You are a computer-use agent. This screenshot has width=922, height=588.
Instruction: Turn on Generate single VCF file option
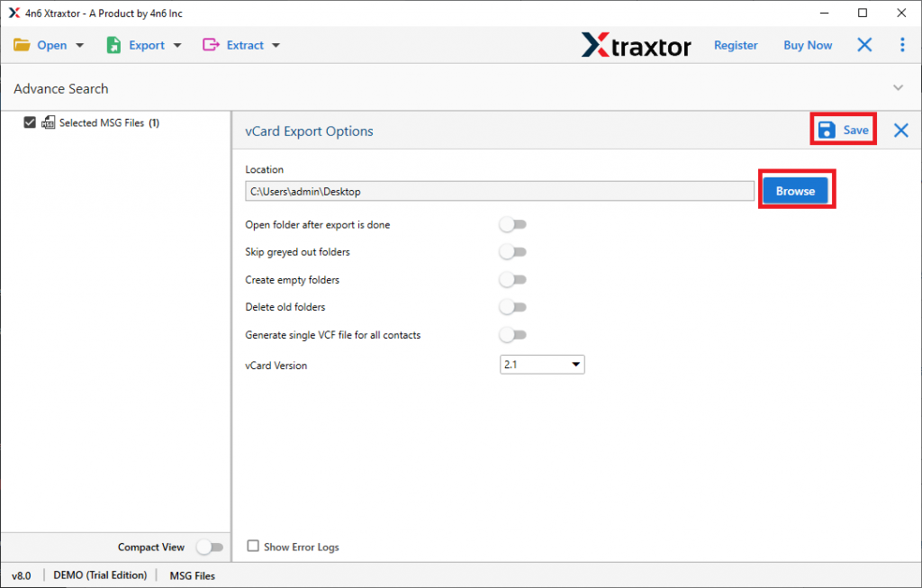512,335
